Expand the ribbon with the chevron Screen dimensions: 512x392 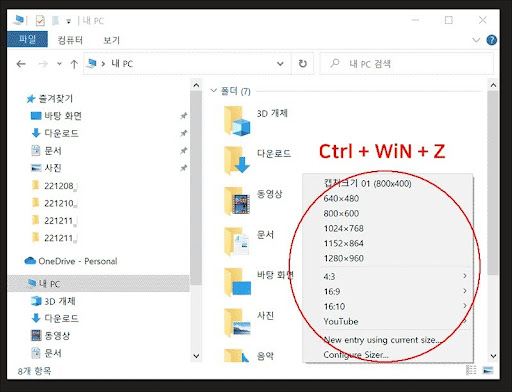pyautogui.click(x=476, y=40)
